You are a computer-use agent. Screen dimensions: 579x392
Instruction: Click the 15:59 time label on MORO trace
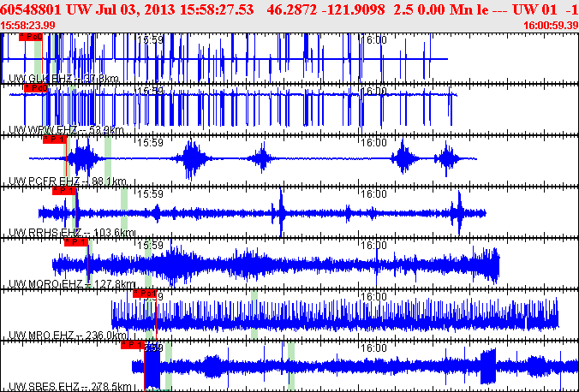point(150,245)
